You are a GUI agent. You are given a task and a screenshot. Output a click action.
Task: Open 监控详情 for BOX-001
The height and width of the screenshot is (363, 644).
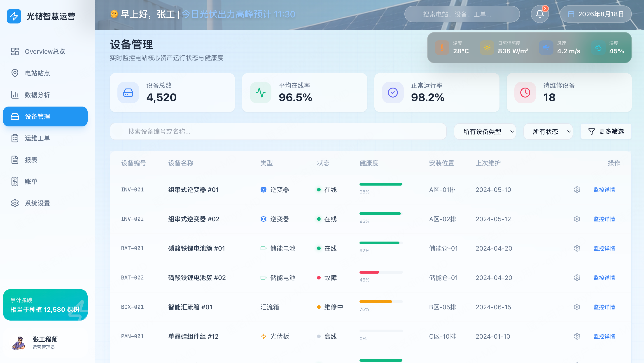[x=604, y=307]
